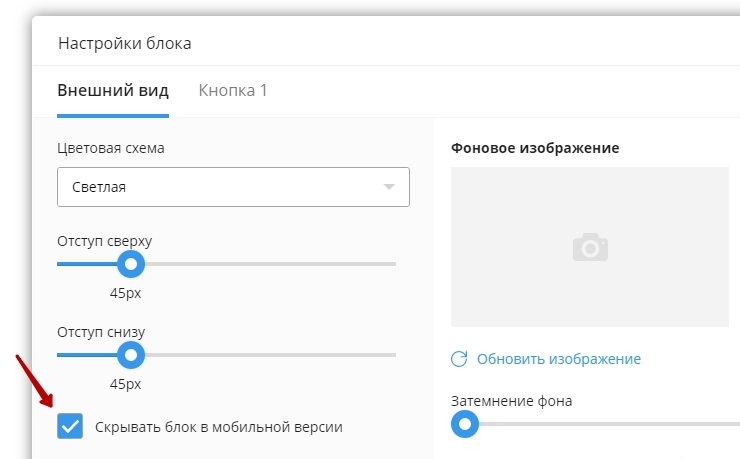Viewport: 740px width, 459px height.
Task: Click the Фоновое изображение heading
Action: [535, 148]
